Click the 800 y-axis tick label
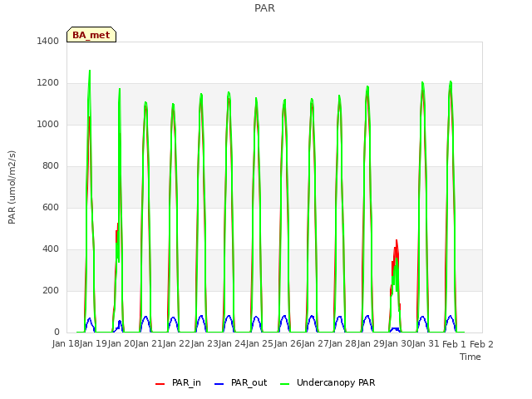Image resolution: width=532 pixels, height=399 pixels. point(51,166)
